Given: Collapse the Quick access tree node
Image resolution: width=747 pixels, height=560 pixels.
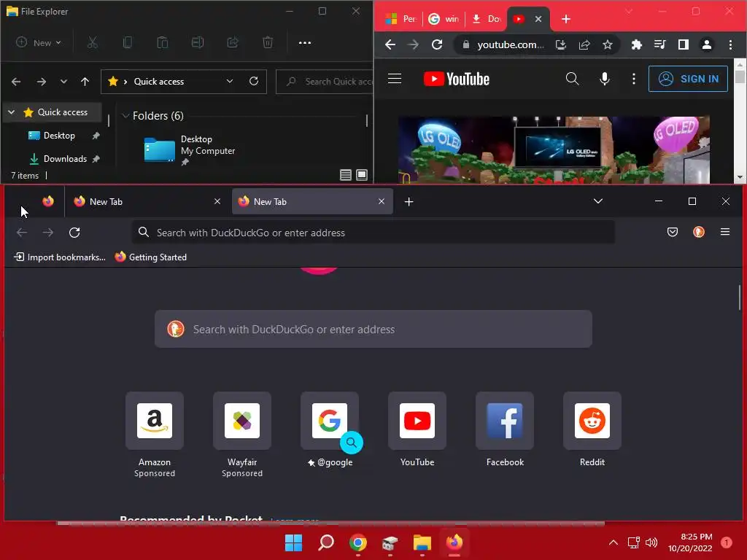Looking at the screenshot, I should click(12, 112).
